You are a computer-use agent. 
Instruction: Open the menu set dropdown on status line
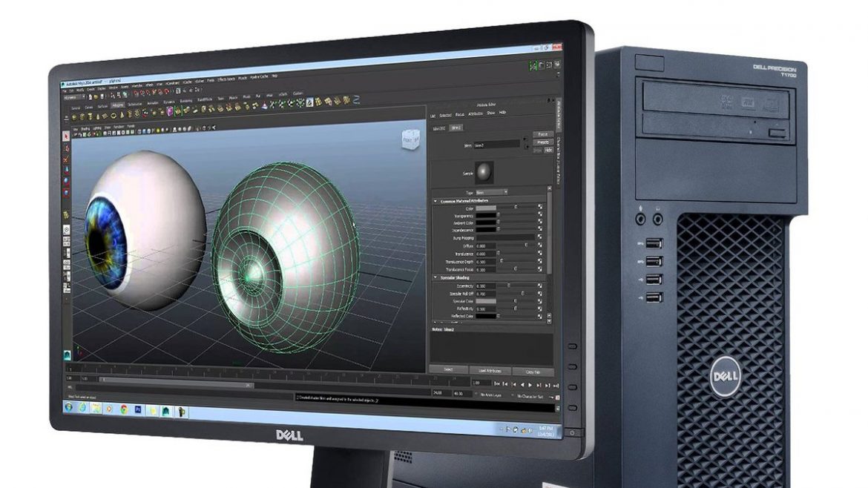tap(75, 97)
